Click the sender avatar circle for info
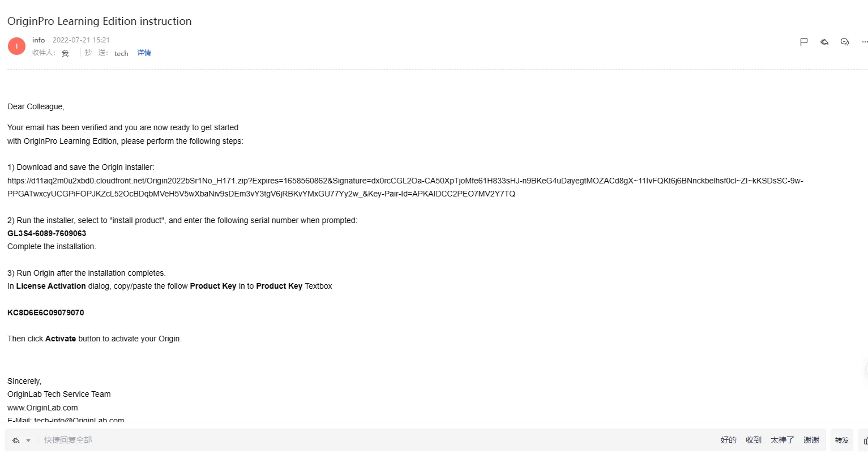Image resolution: width=868 pixels, height=458 pixels. (16, 46)
